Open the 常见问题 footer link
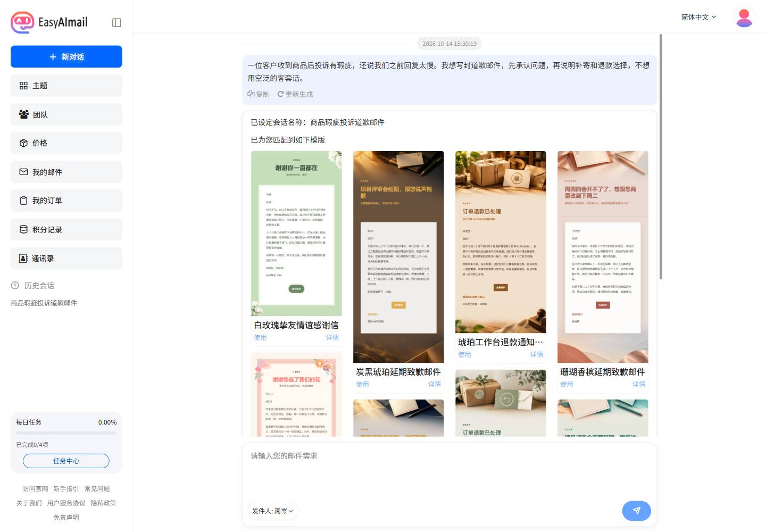The width and height of the screenshot is (766, 532). coord(97,488)
